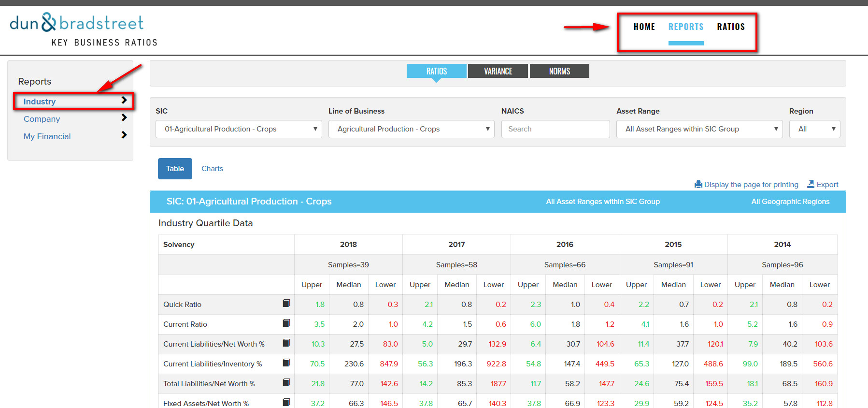Click the 560.6 value in 2014 Lower

pos(823,364)
